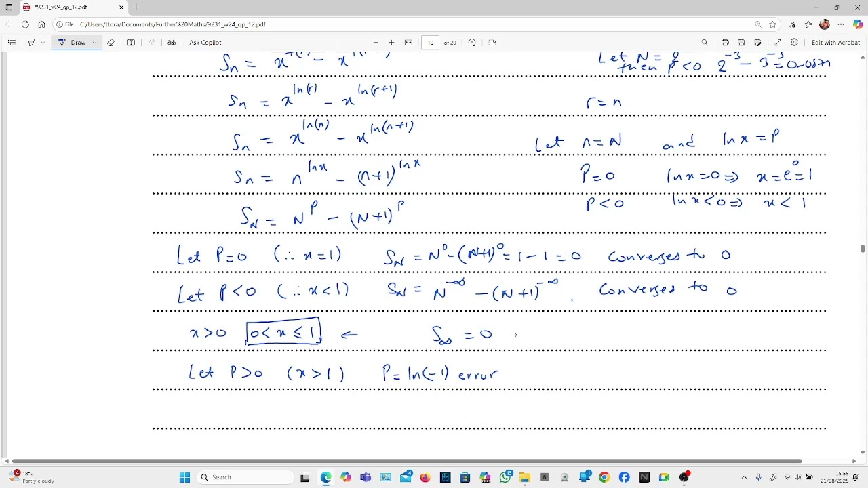Screen dimensions: 868x488
Task: Expand the Draw pen options dropdown
Action: tap(94, 42)
